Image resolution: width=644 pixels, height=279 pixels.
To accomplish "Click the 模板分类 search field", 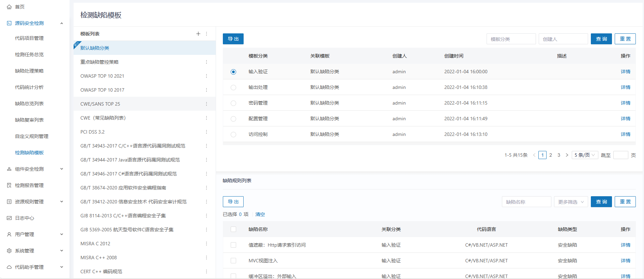I will [511, 39].
